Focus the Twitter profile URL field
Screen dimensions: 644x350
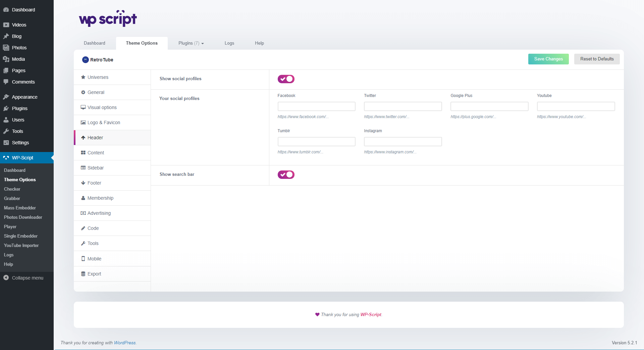click(403, 106)
